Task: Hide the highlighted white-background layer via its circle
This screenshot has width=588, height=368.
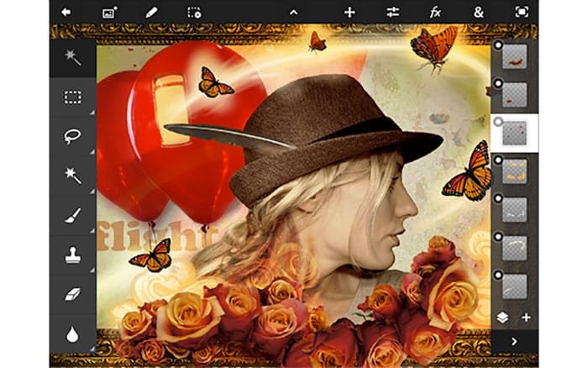Action: (498, 121)
